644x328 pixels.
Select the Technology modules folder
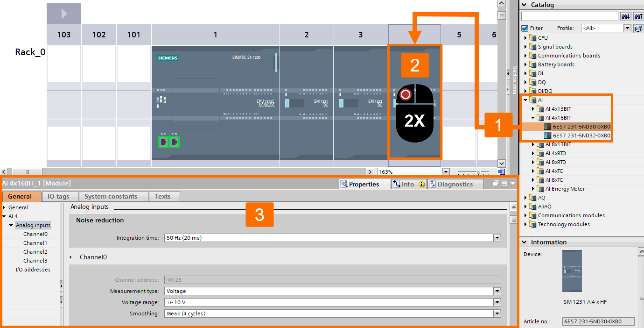click(564, 224)
